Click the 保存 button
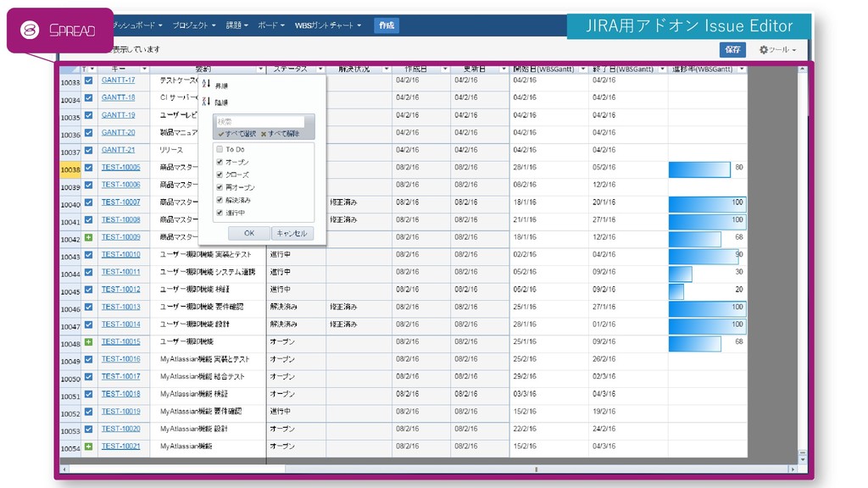This screenshot has width=868, height=488. (732, 50)
